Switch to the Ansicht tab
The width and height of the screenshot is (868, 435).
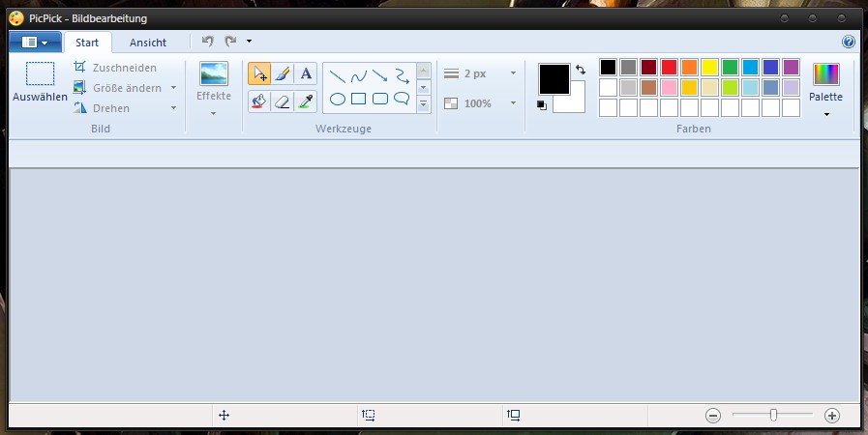[x=148, y=43]
